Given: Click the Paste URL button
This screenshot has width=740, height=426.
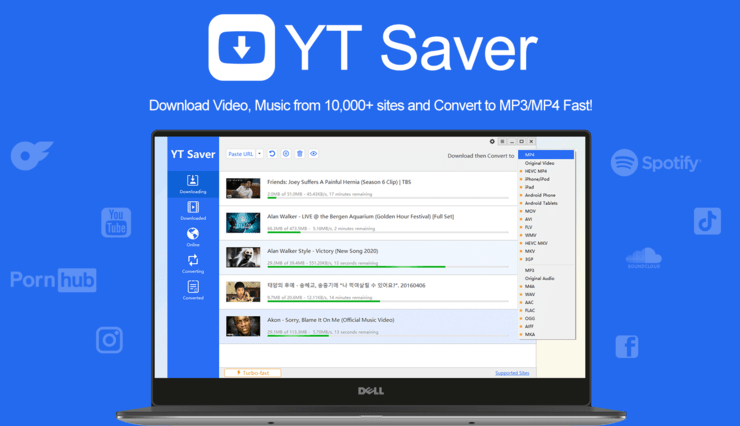Looking at the screenshot, I should click(241, 154).
